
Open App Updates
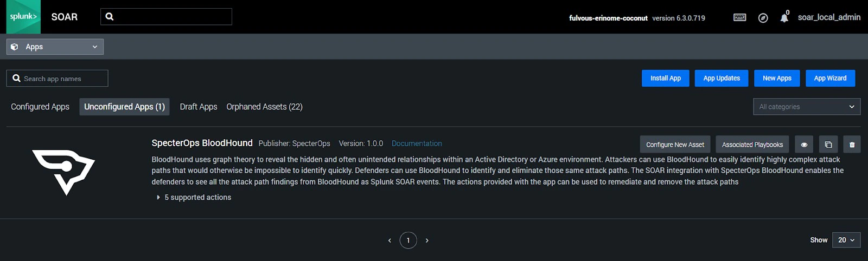[x=722, y=78]
